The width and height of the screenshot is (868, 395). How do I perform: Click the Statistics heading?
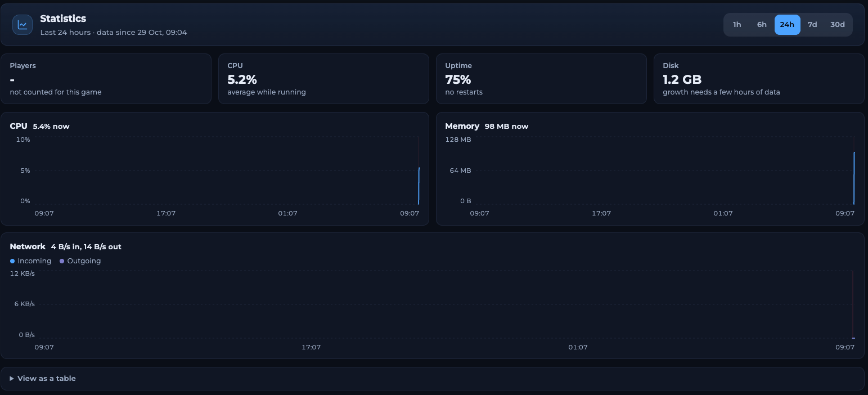(x=63, y=19)
